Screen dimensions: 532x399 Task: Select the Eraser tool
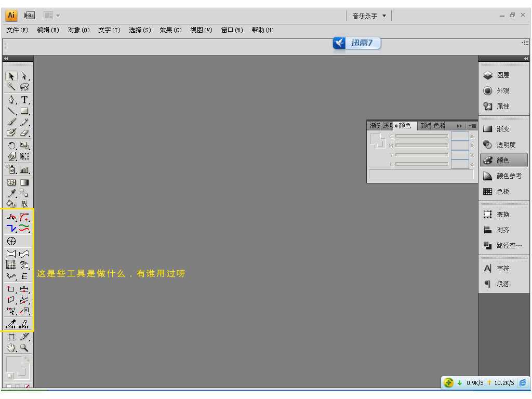[24, 132]
